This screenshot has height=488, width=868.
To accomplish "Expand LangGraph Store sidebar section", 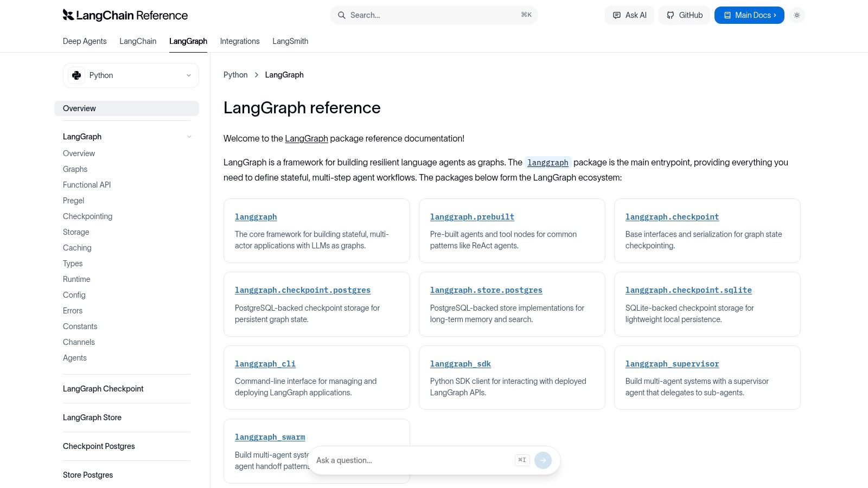I will tap(92, 418).
